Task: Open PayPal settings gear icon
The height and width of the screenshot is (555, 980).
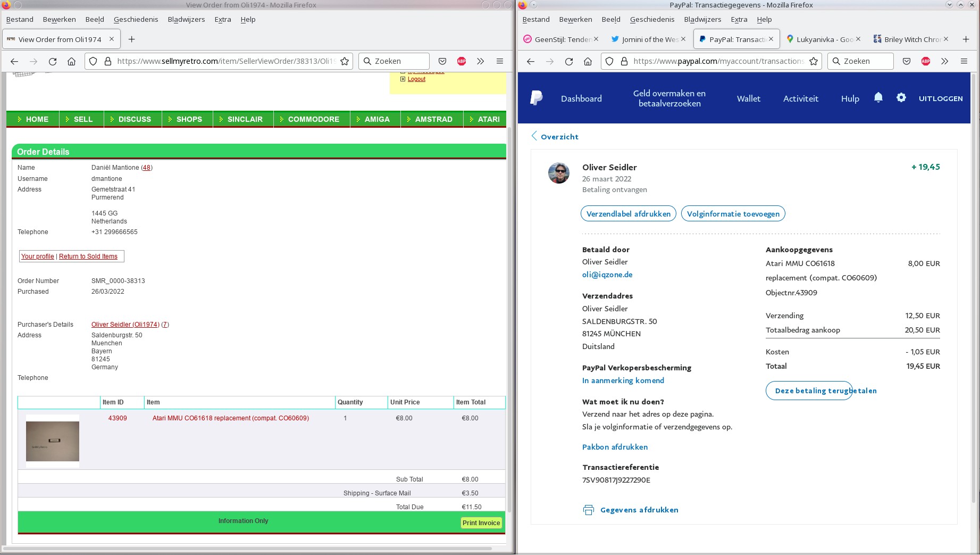Action: (901, 98)
